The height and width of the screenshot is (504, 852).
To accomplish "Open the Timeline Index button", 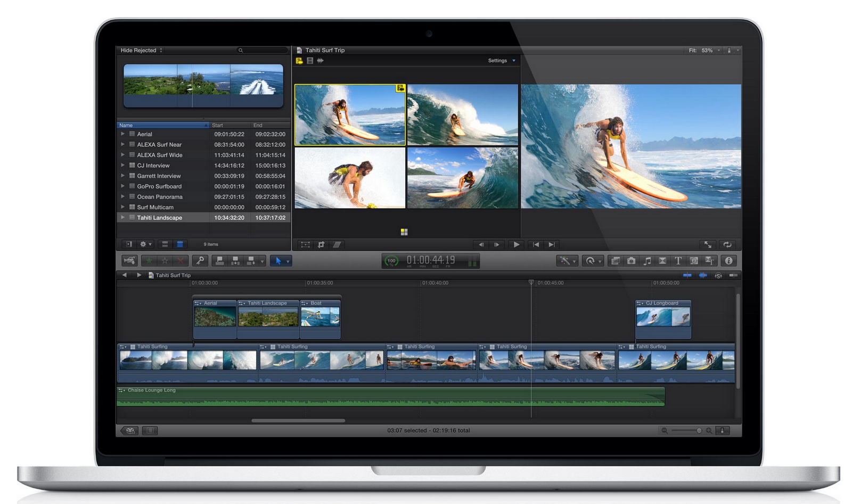I will 150,431.
